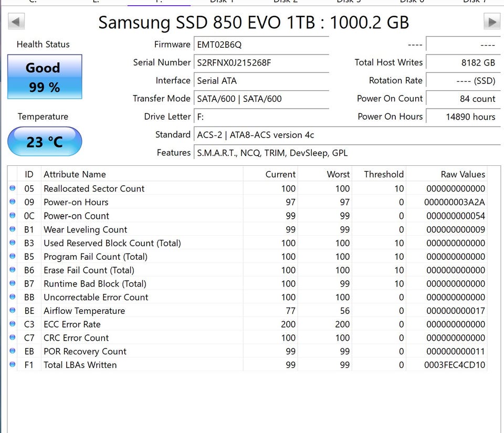504x433 pixels.
Task: Select the Erase Fail Count (Total) name
Action: point(89,270)
